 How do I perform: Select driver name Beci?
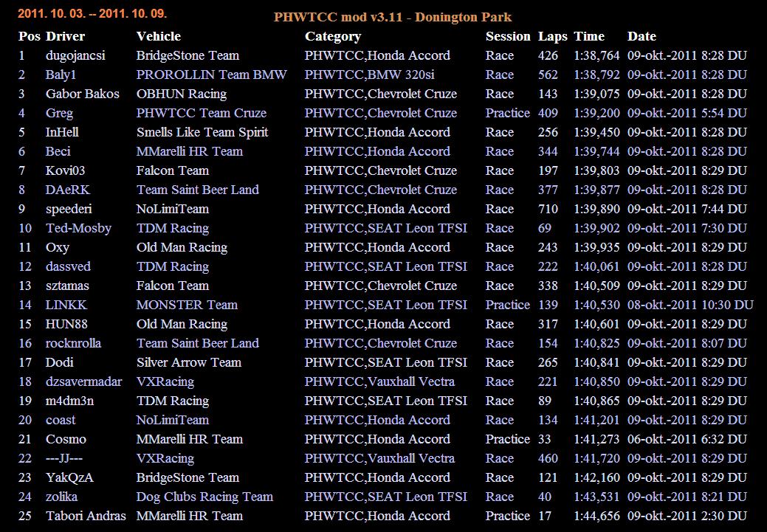click(58, 151)
